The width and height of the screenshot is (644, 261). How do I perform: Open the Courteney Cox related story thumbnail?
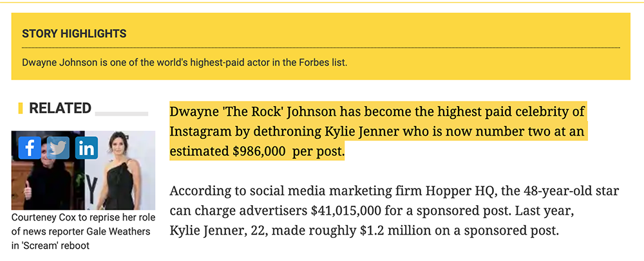83,170
